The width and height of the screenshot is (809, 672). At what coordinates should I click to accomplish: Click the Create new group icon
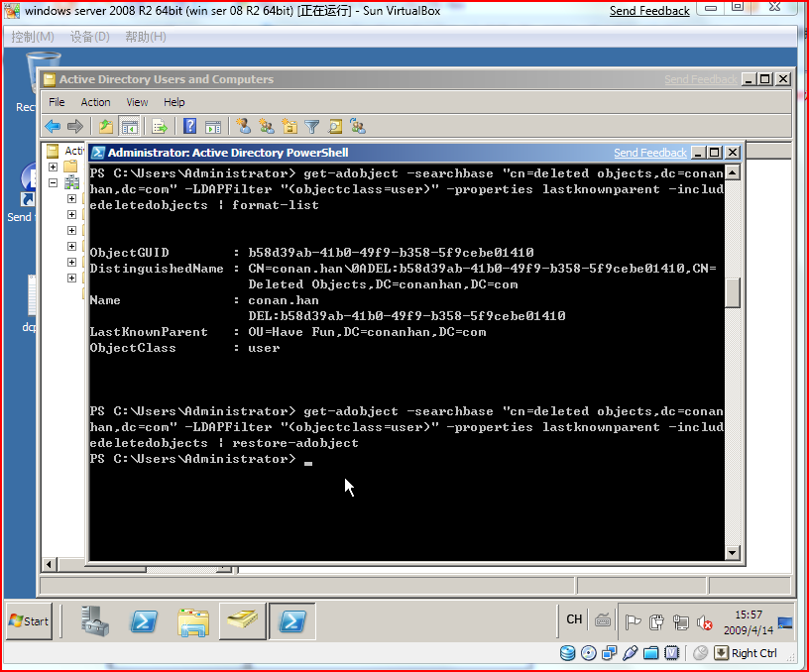(x=267, y=126)
